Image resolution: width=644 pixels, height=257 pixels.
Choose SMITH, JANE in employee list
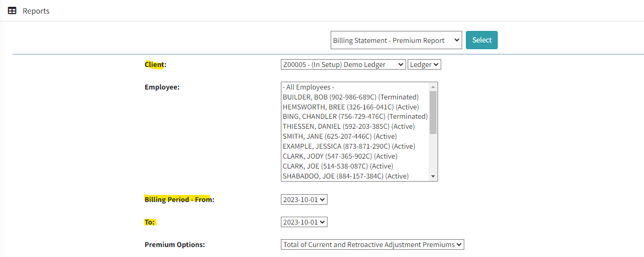click(x=340, y=137)
